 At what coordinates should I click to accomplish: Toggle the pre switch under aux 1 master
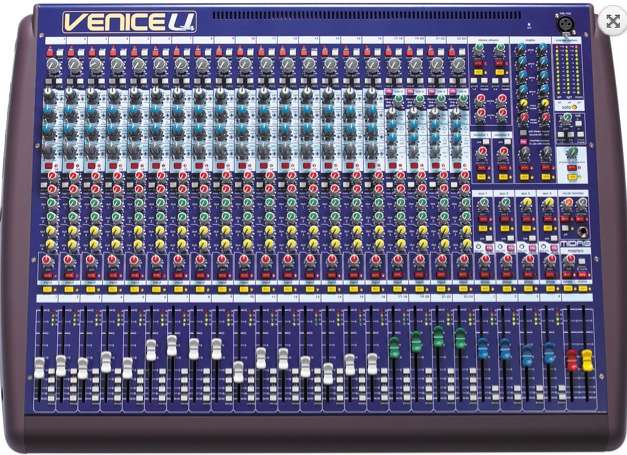(489, 238)
